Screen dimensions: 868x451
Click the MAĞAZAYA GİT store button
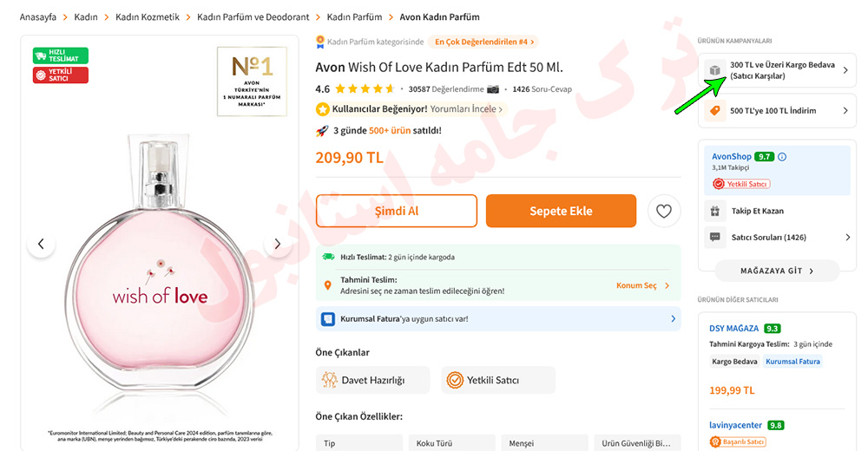tap(777, 271)
